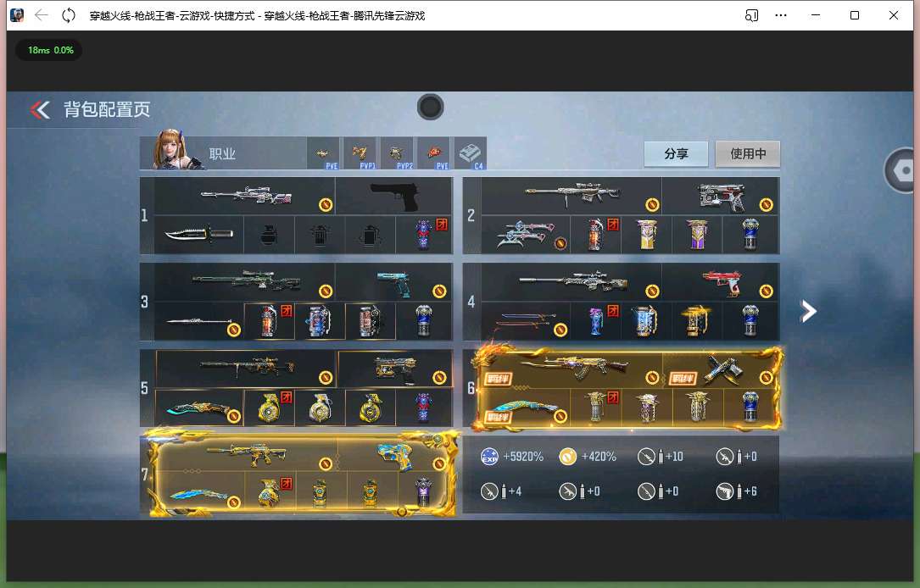This screenshot has height=588, width=920.
Task: Pick the golden grenade in bag 4
Action: tap(698, 321)
